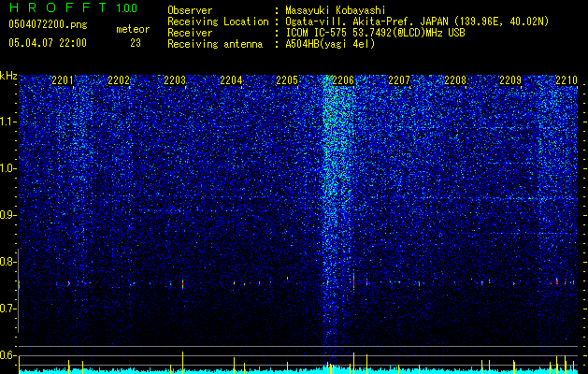Screen dimensions: 588x374
Task: Click the observer name Masayuki Kobayashi
Action: tap(336, 10)
